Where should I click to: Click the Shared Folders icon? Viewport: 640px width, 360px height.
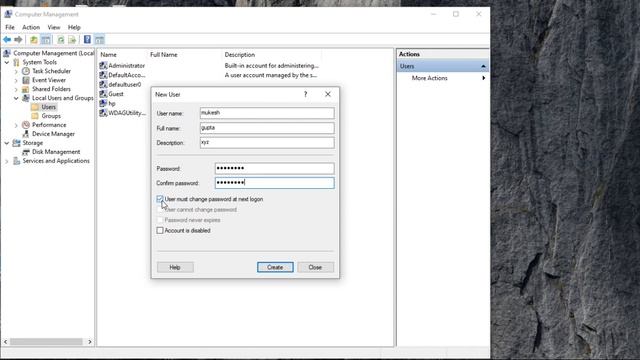(26, 89)
